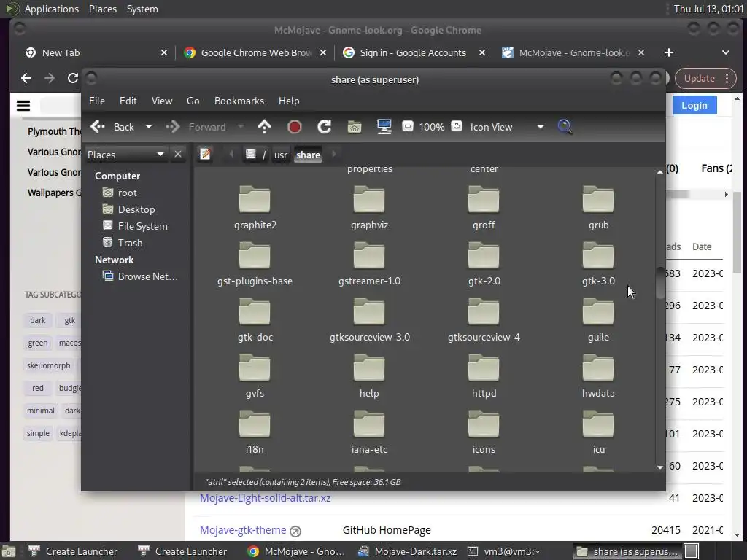The width and height of the screenshot is (747, 560).
Task: Click the share path bar button
Action: (x=308, y=155)
